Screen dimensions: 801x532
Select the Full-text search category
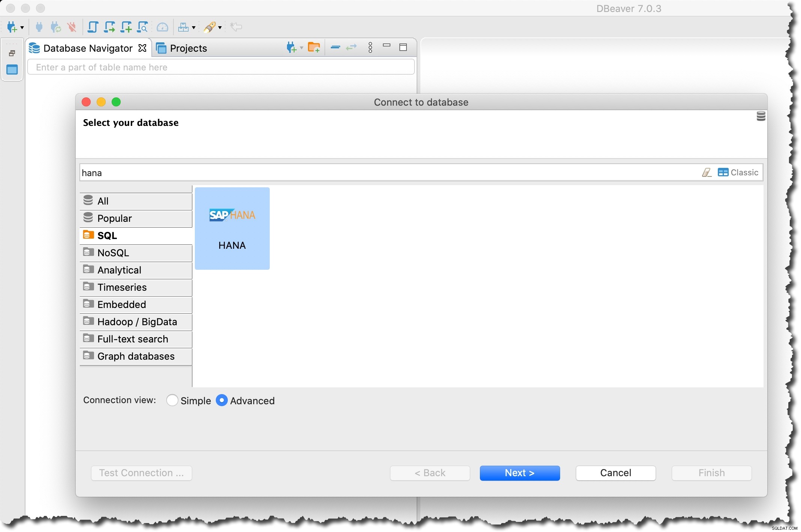tap(136, 339)
